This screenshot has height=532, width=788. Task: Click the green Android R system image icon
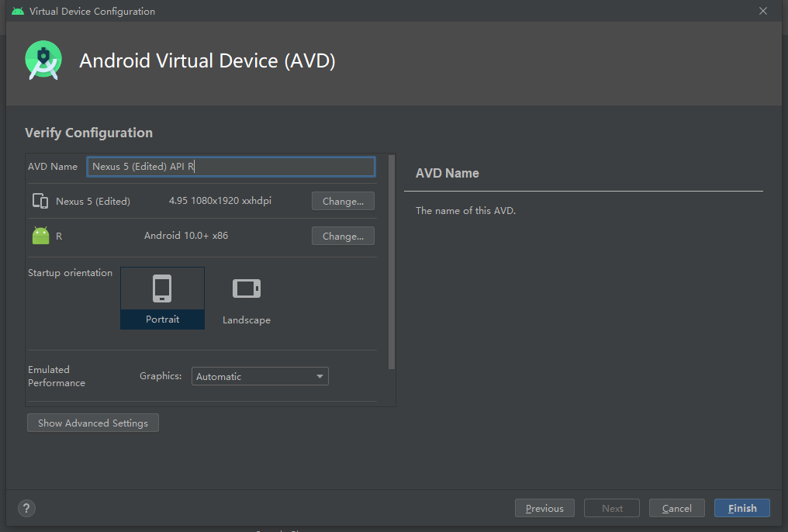(40, 236)
